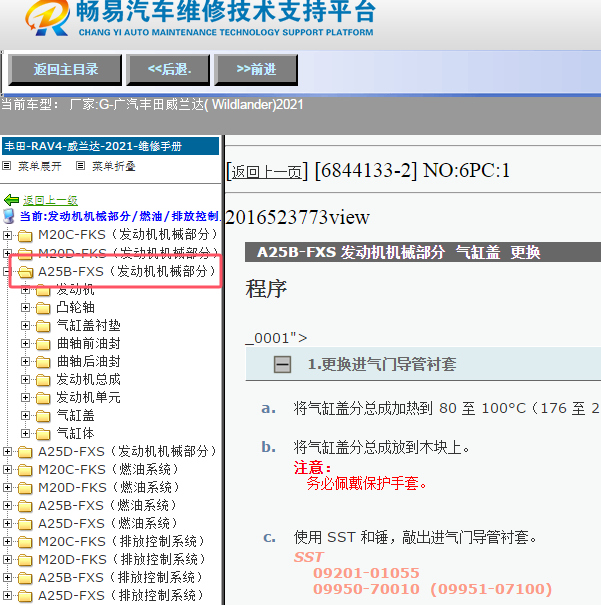Image resolution: width=601 pixels, height=605 pixels.
Task: Click folder icon of M20D-FKS（排放控制系统）
Action: pos(25,560)
